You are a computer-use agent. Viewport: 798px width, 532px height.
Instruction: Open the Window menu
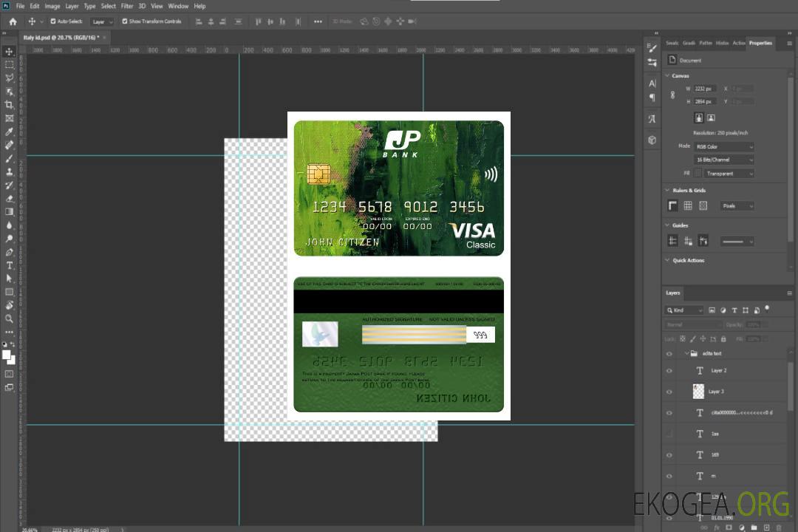(x=178, y=6)
